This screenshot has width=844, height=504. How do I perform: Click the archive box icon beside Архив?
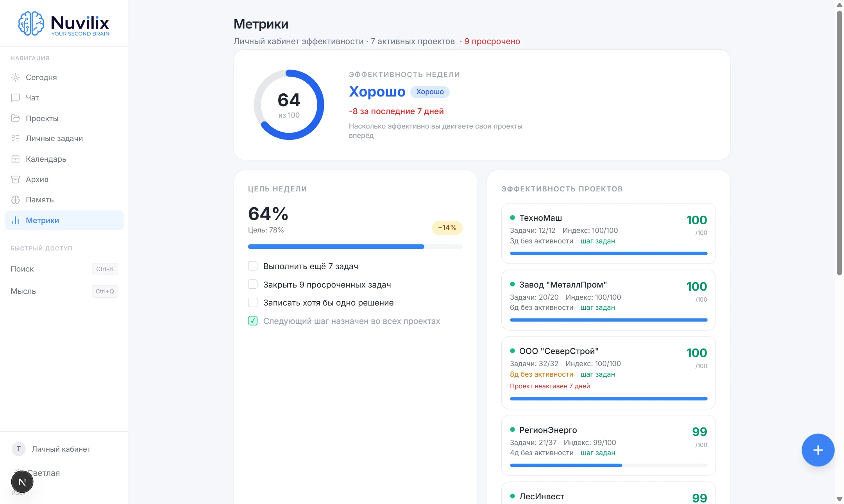[x=15, y=179]
